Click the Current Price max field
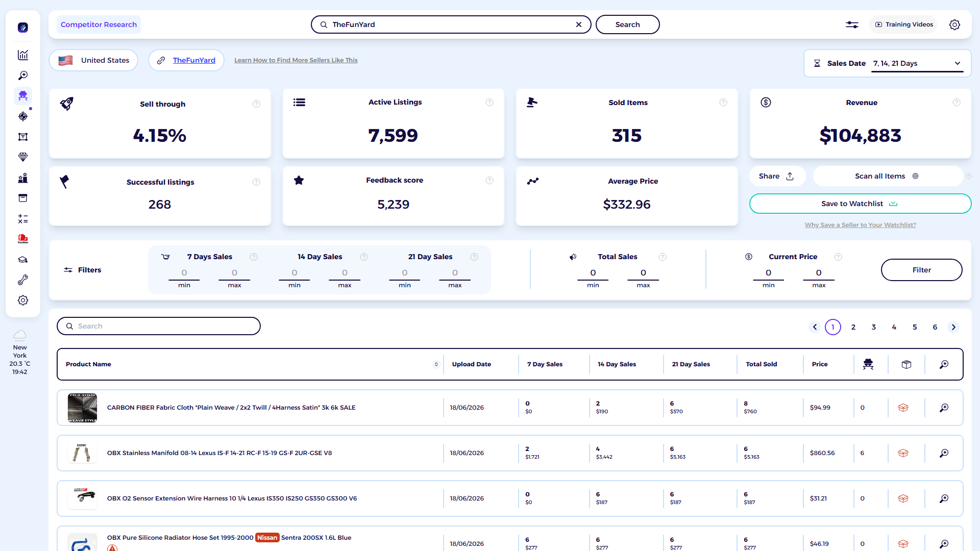The width and height of the screenshot is (980, 551). (819, 273)
